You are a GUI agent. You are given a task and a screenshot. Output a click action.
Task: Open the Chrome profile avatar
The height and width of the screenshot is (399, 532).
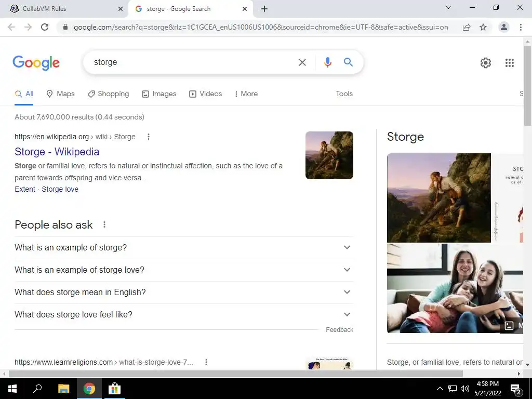click(504, 27)
